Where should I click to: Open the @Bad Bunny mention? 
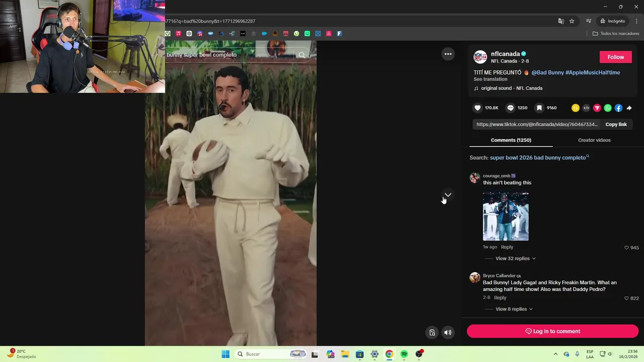click(547, 72)
